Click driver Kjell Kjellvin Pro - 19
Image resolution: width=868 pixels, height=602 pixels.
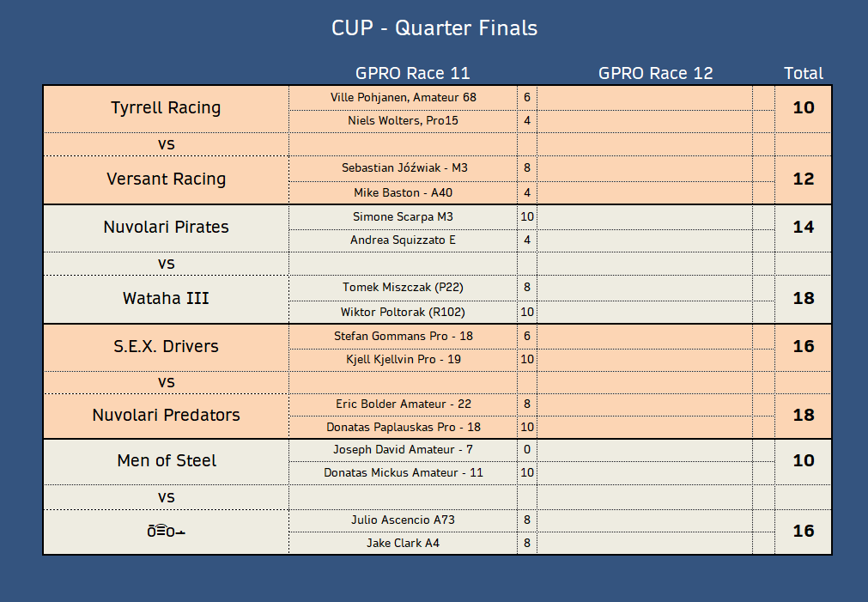(403, 359)
